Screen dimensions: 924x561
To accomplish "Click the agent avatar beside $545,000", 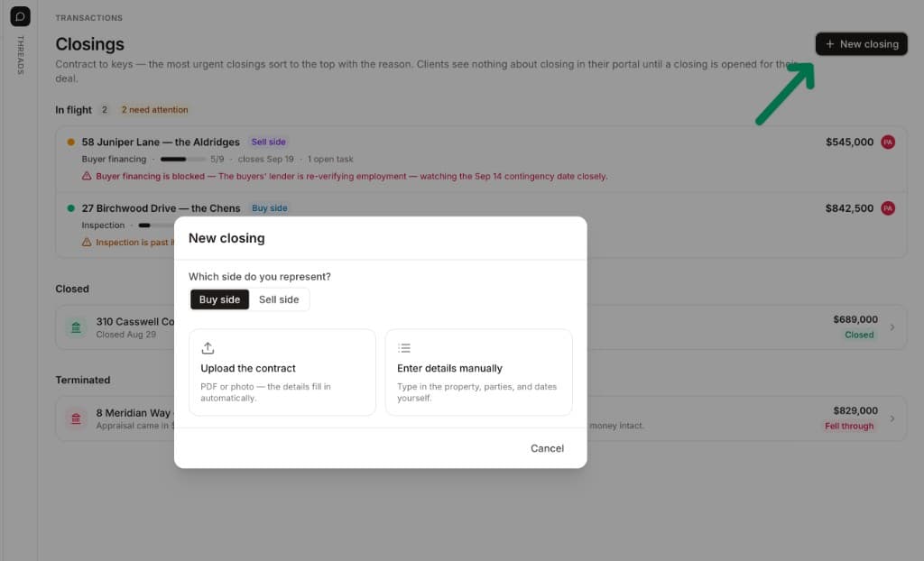I will pos(888,142).
